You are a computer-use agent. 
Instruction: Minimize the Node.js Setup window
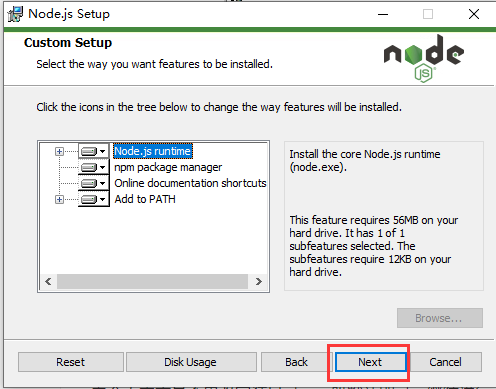click(x=383, y=14)
